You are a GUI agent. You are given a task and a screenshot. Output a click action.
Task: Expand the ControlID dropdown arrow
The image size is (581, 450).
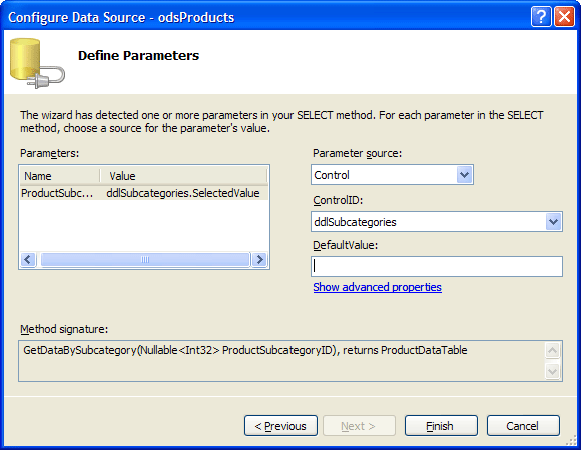point(553,222)
